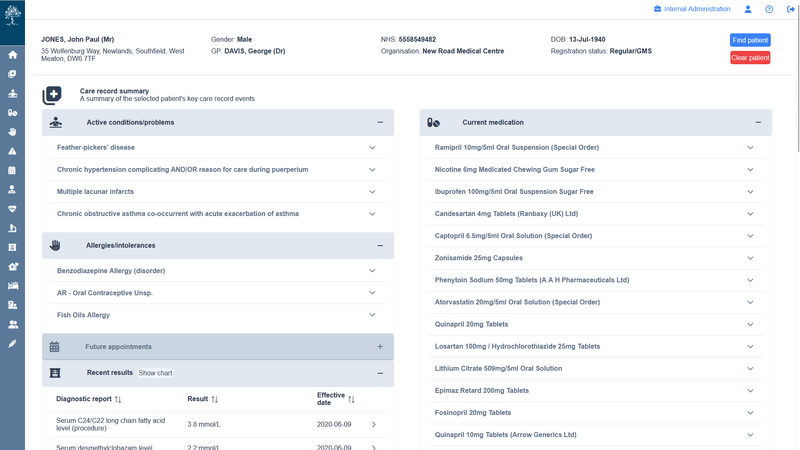Sort by Result column
800x450 pixels.
point(214,399)
